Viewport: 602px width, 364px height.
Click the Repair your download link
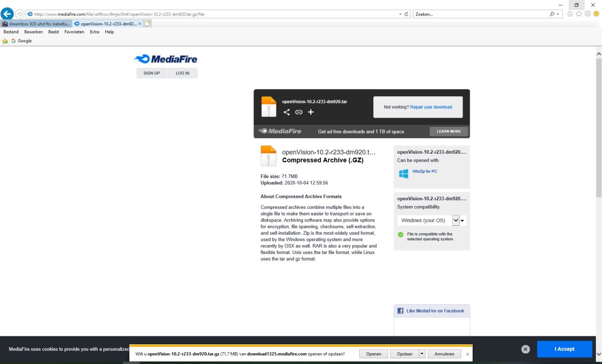(x=431, y=107)
